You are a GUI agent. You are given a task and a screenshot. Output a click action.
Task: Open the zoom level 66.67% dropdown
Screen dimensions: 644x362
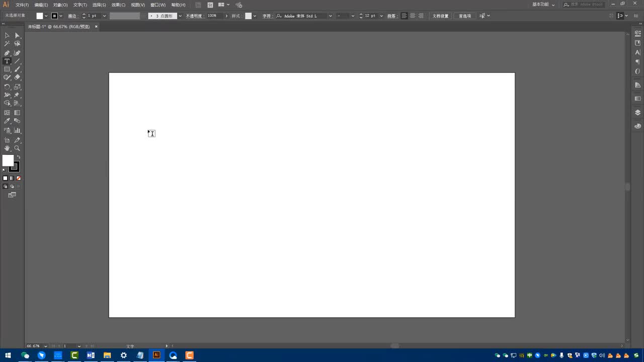click(x=46, y=346)
